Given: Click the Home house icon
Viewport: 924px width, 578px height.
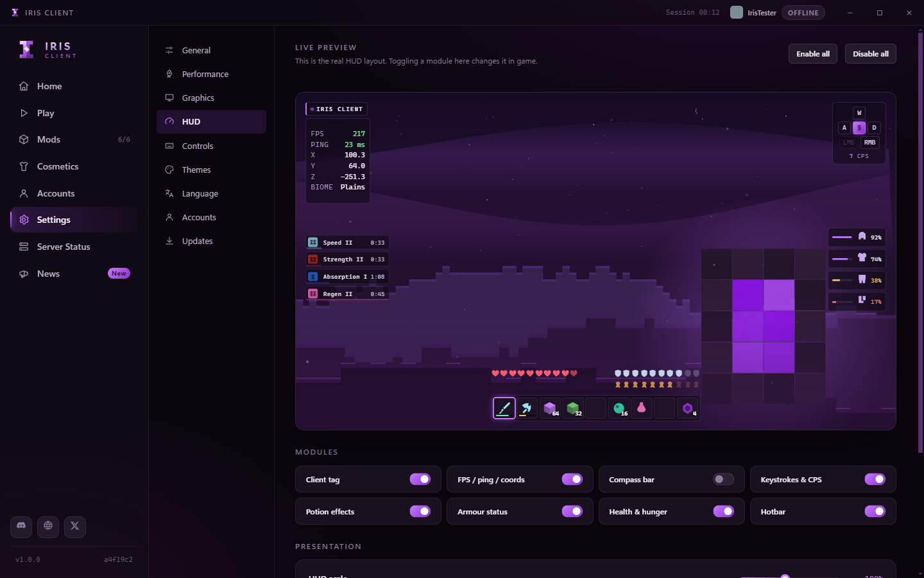Looking at the screenshot, I should pyautogui.click(x=24, y=86).
